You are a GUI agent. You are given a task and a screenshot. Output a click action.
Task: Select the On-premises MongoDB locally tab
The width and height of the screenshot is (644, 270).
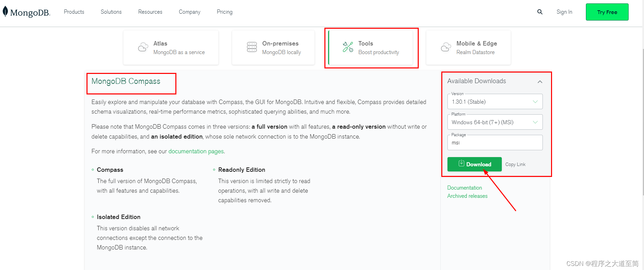(x=273, y=48)
